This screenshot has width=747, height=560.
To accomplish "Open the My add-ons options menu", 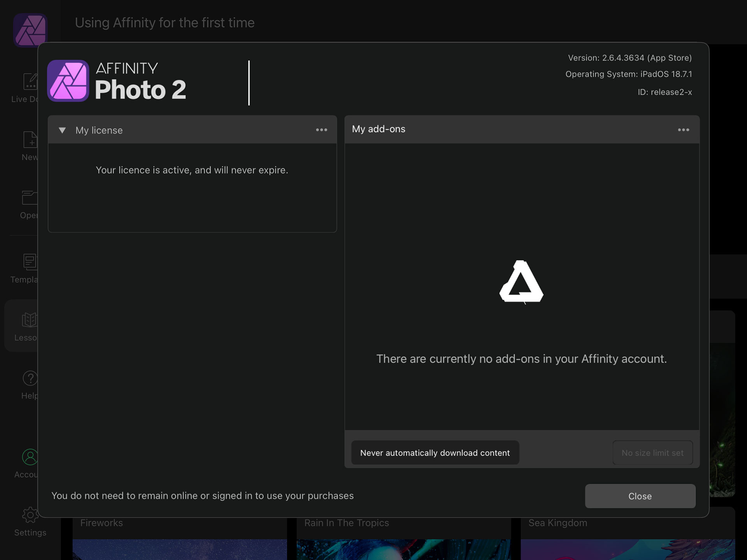I will point(684,130).
